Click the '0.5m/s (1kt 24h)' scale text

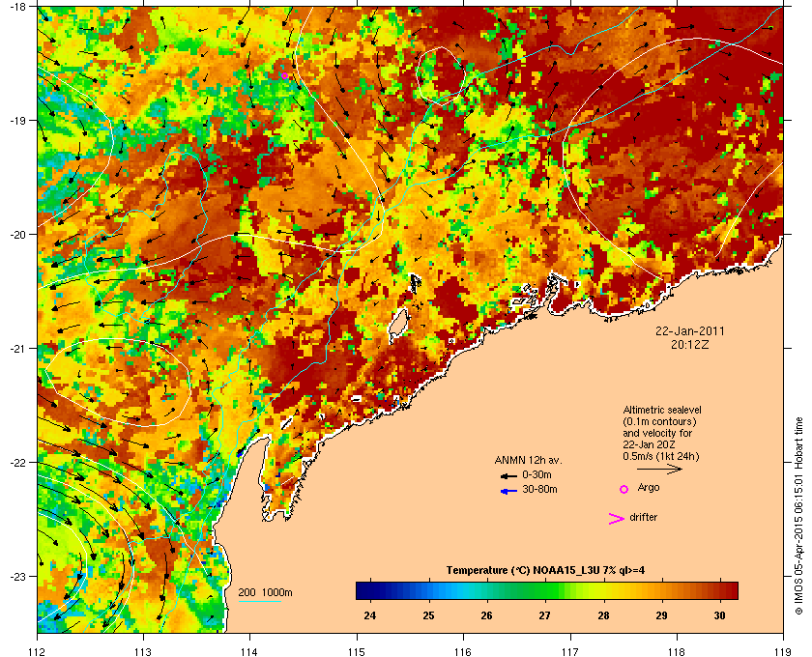(x=661, y=457)
